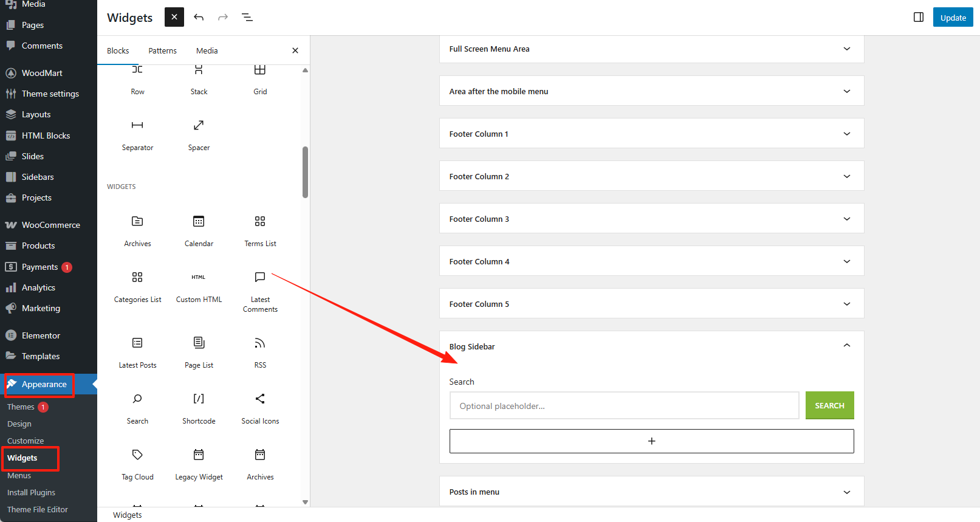This screenshot has width=980, height=522.
Task: Open the document list view icon
Action: pos(247,17)
